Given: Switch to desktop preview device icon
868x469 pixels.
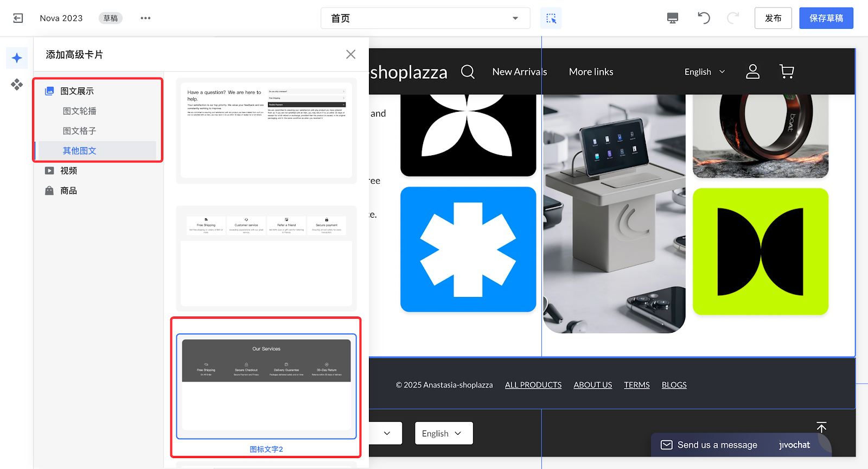Looking at the screenshot, I should point(672,18).
